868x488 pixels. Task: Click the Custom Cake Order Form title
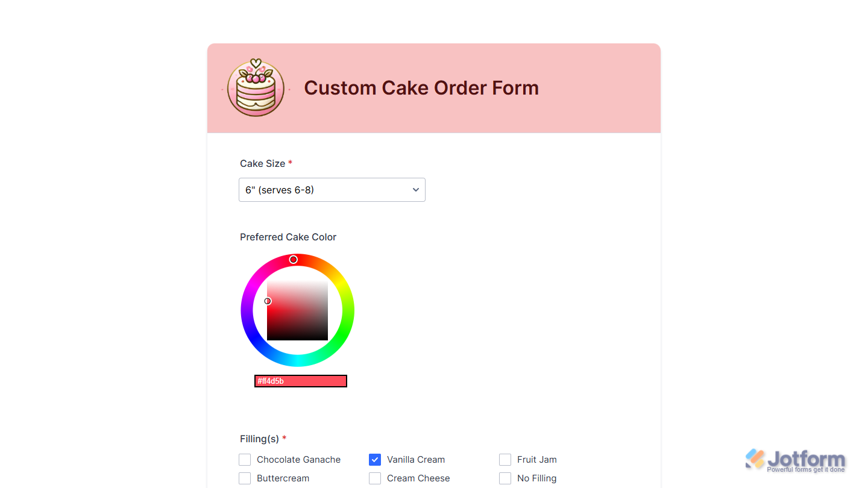point(421,88)
